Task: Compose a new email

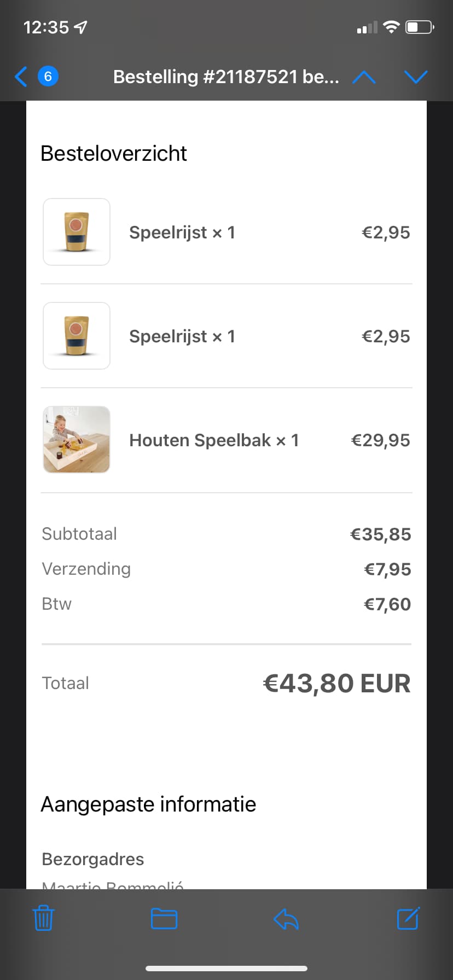Action: (x=408, y=918)
